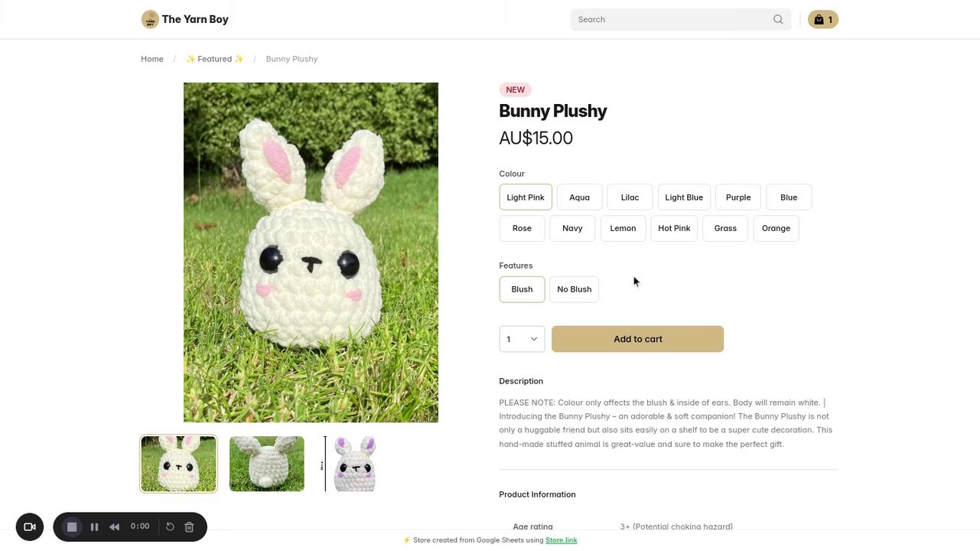View the back-of-bunny thumbnail image
Viewport: 980px width, 551px height.
(x=267, y=464)
